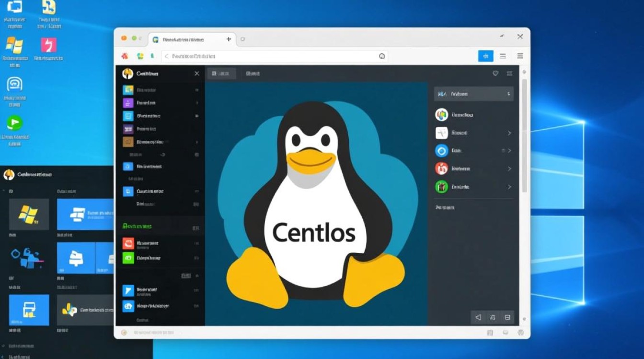Screen dimensions: 644x359
Task: Expand the chevron on the green icon row
Action: (x=509, y=187)
